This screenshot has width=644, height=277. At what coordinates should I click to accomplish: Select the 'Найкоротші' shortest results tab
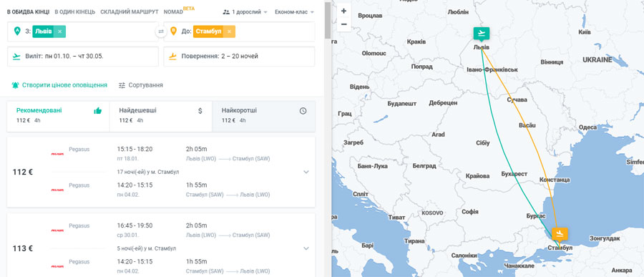point(263,116)
